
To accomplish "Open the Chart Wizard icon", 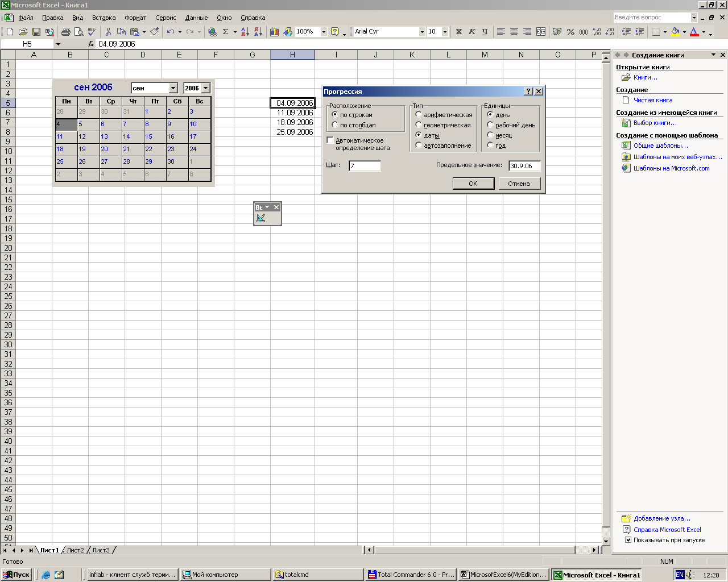I will click(x=275, y=32).
